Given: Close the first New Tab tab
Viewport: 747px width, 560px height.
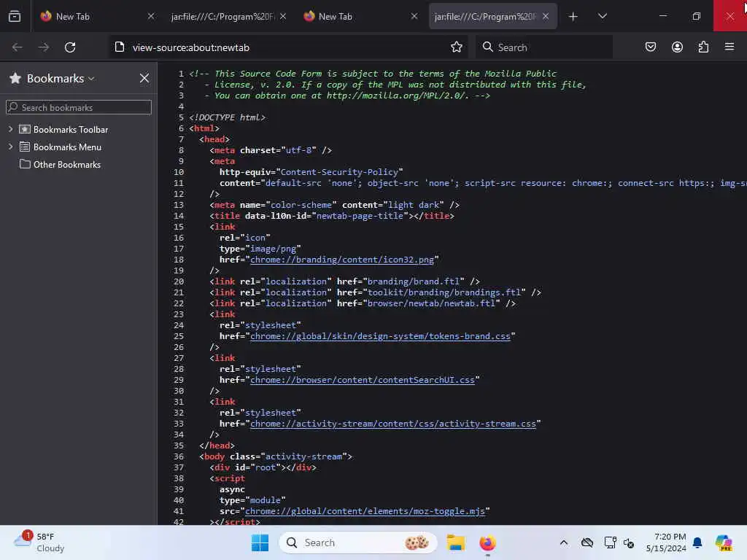Looking at the screenshot, I should [151, 16].
